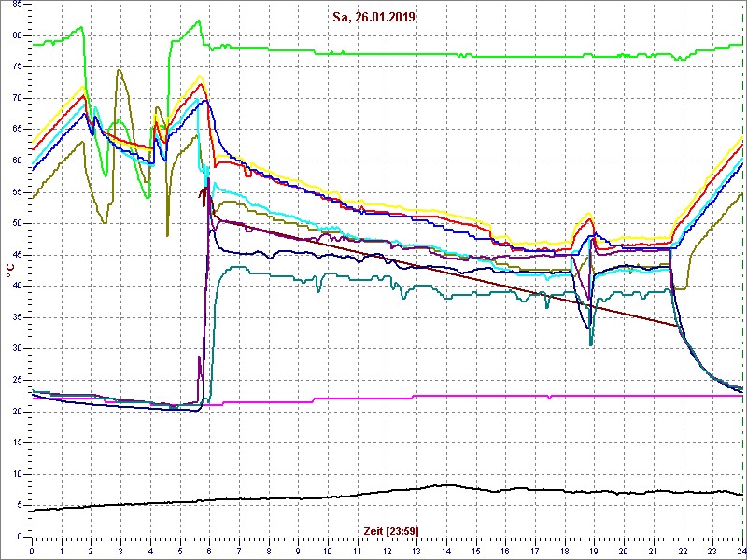Viewport: 747px width, 560px height.
Task: Click the hour label '21' on the time axis
Action: 654,551
